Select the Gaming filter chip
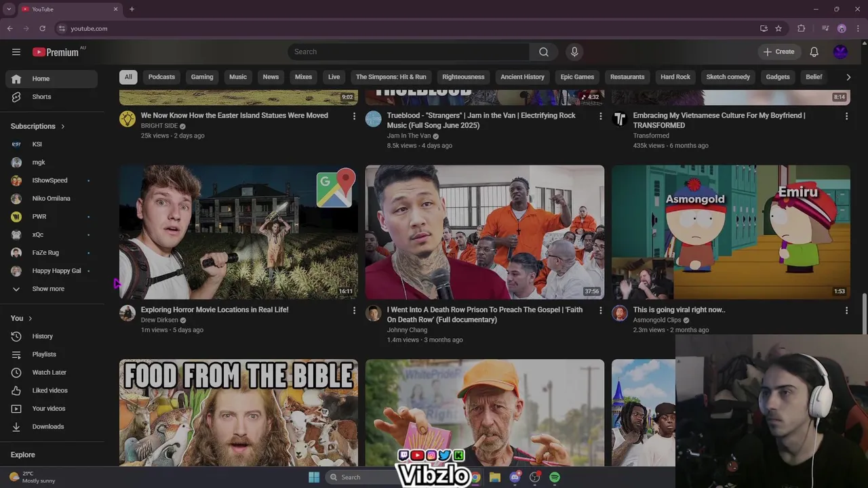 202,77
